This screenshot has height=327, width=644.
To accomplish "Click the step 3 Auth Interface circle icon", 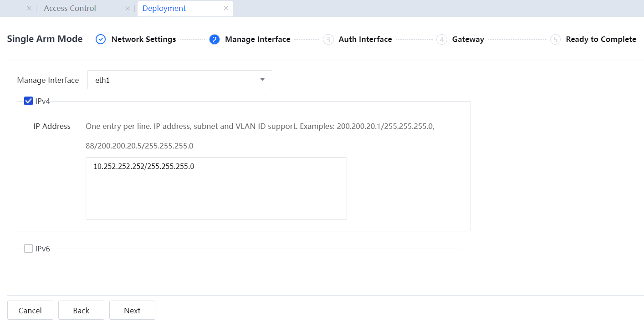I will [328, 40].
